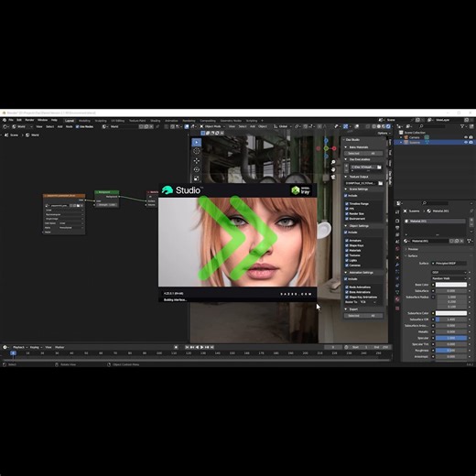The width and height of the screenshot is (476, 476).
Task: Click the viewport zoom magnifier icon
Action: click(333, 162)
